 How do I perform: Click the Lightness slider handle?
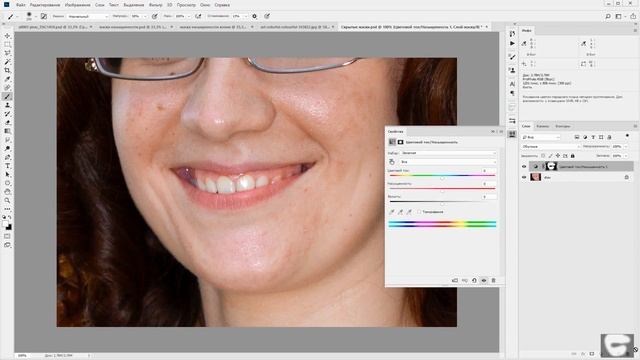tap(442, 204)
